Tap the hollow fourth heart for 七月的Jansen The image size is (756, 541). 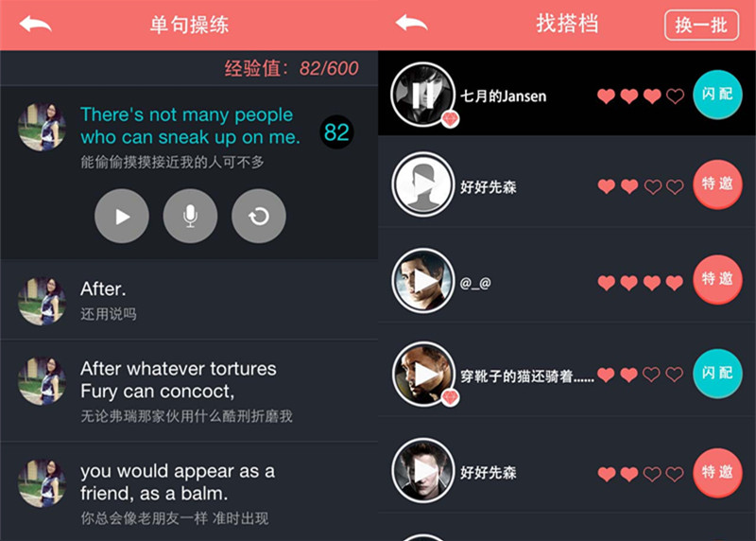pyautogui.click(x=675, y=96)
